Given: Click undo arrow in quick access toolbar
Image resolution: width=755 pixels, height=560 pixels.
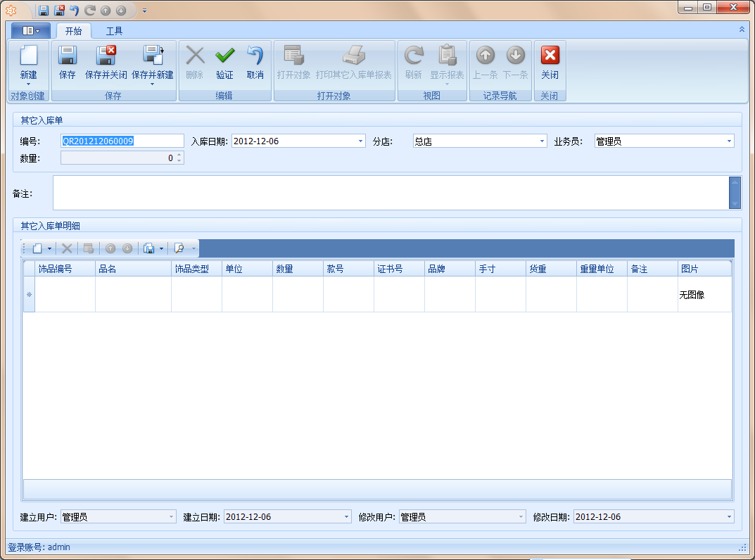Looking at the screenshot, I should [x=74, y=10].
